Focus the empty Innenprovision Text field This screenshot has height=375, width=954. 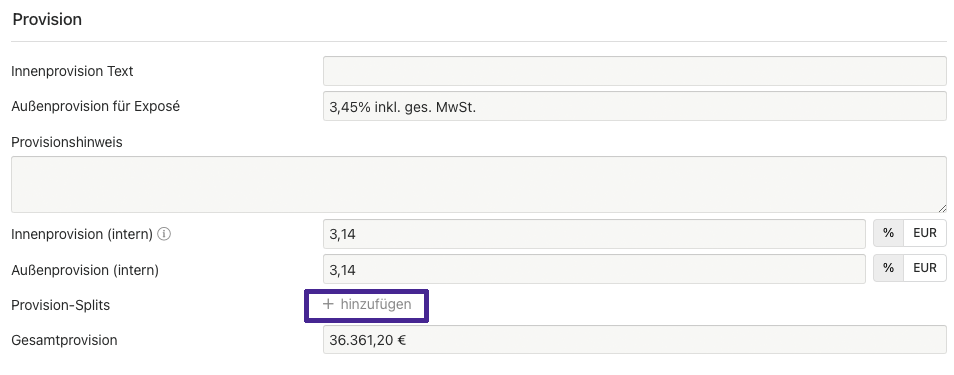pyautogui.click(x=635, y=71)
